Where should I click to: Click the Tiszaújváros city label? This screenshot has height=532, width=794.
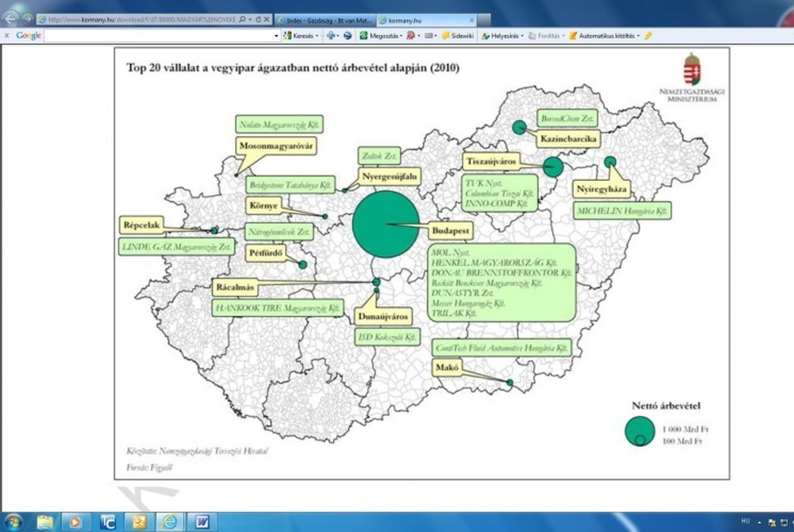point(491,162)
